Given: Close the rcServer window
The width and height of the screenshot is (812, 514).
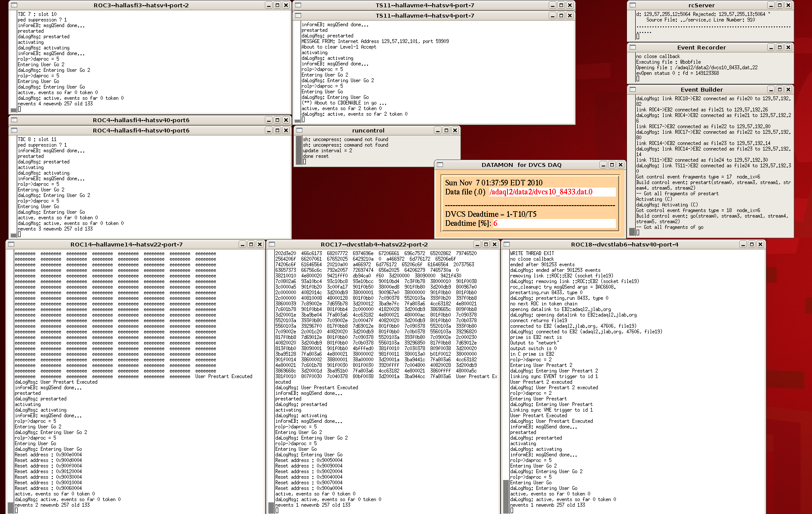Looking at the screenshot, I should click(788, 5).
